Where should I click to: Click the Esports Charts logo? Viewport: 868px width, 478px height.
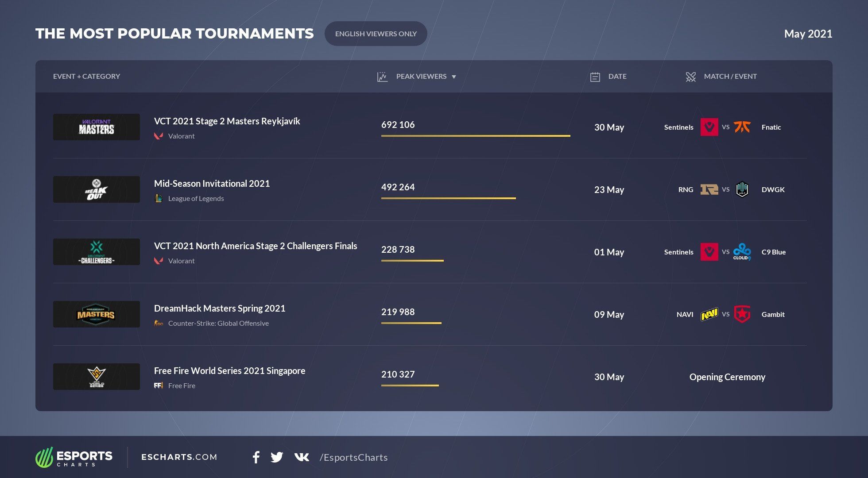coord(74,457)
